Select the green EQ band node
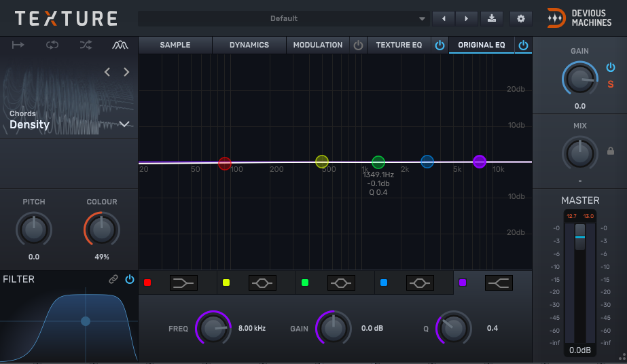 378,162
